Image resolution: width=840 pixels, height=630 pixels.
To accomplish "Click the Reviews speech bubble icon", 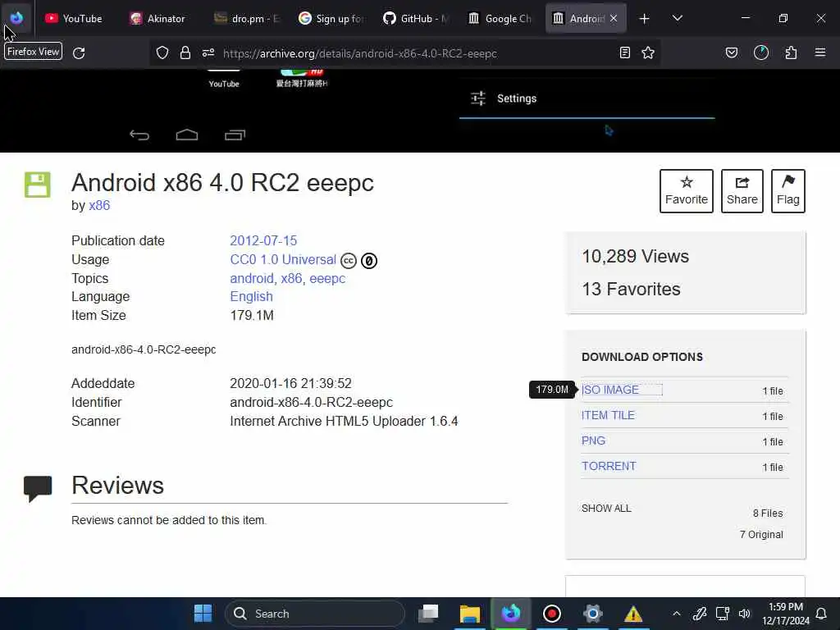I will coord(38,488).
